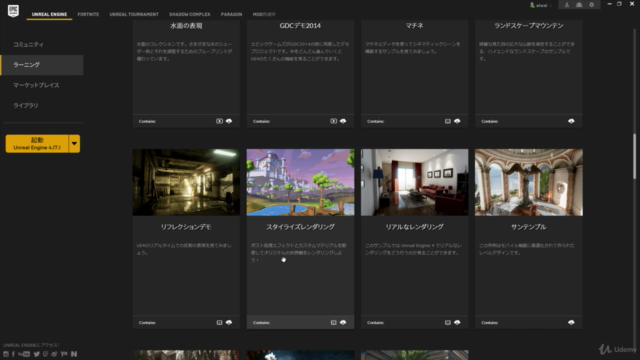This screenshot has width=640, height=360.
Task: Open the スタイライズレンダリング castle thumbnail
Action: point(300,182)
